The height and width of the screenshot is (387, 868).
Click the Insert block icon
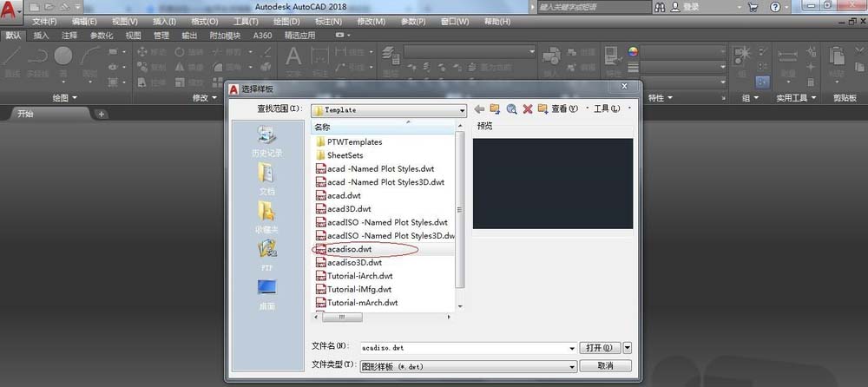click(x=551, y=62)
